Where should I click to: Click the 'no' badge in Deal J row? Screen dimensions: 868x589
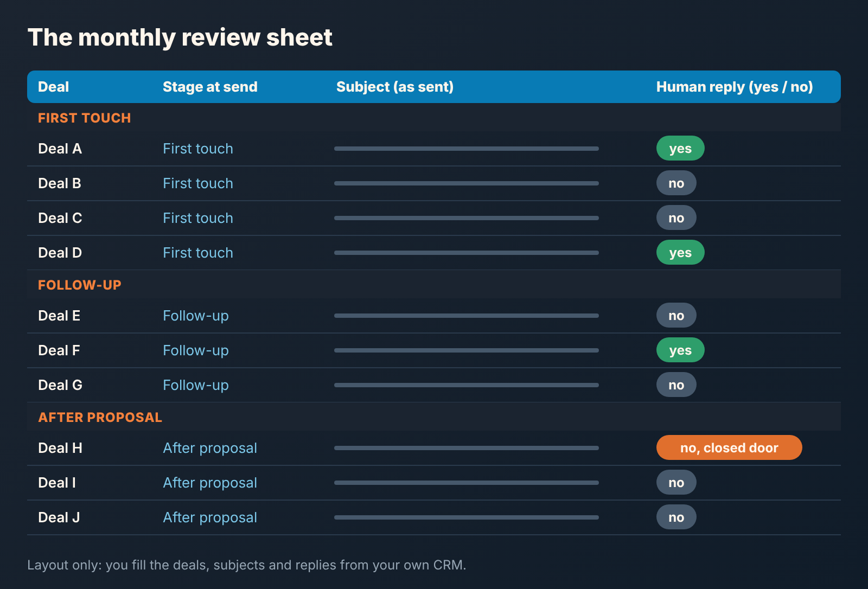point(676,517)
